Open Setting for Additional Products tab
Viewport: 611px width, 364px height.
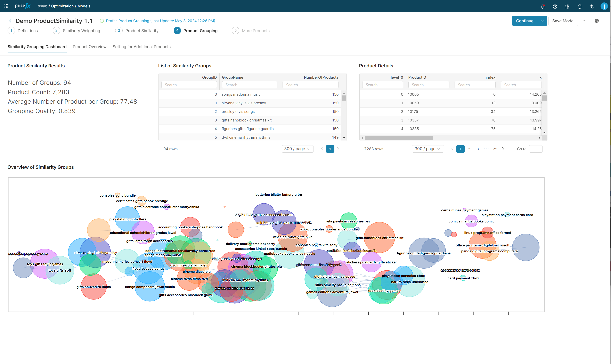click(141, 47)
